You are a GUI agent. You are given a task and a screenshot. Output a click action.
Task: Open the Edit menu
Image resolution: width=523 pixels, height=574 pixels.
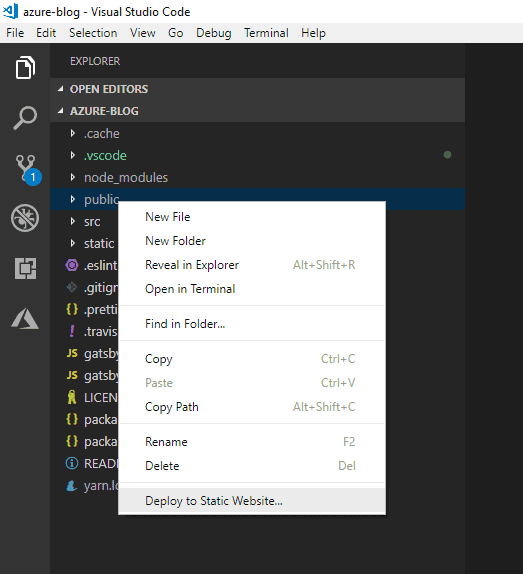pyautogui.click(x=46, y=33)
